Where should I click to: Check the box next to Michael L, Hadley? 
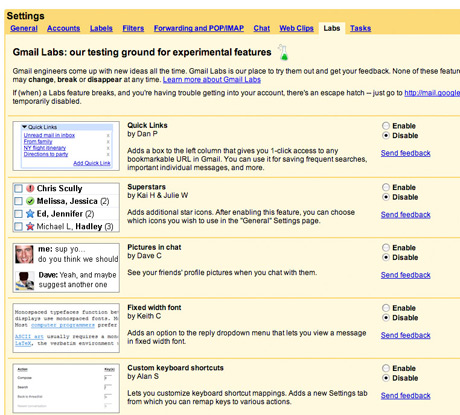(x=19, y=227)
